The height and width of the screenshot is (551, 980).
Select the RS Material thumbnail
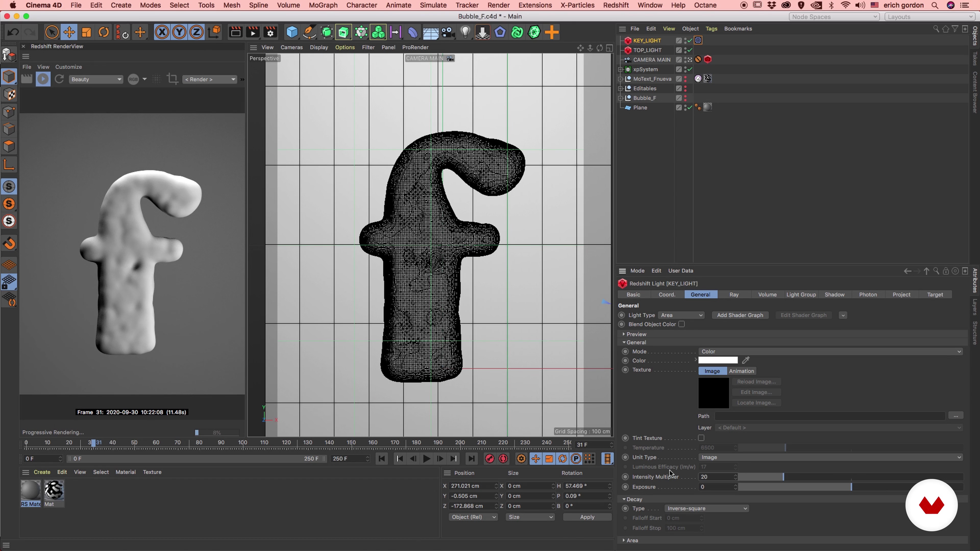point(30,490)
